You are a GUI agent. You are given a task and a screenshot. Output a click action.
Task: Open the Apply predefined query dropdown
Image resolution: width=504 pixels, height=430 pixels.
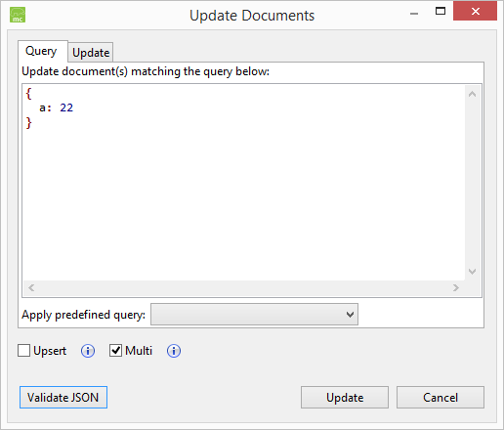pos(254,315)
